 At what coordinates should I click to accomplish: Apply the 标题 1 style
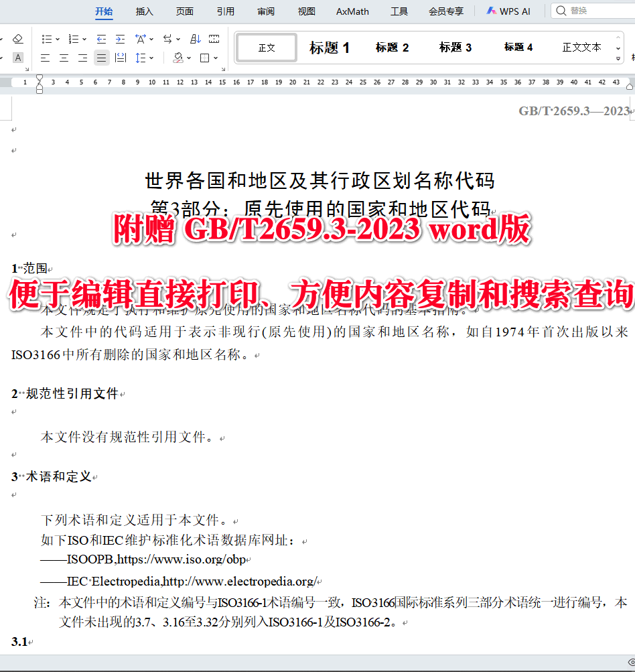[x=329, y=47]
